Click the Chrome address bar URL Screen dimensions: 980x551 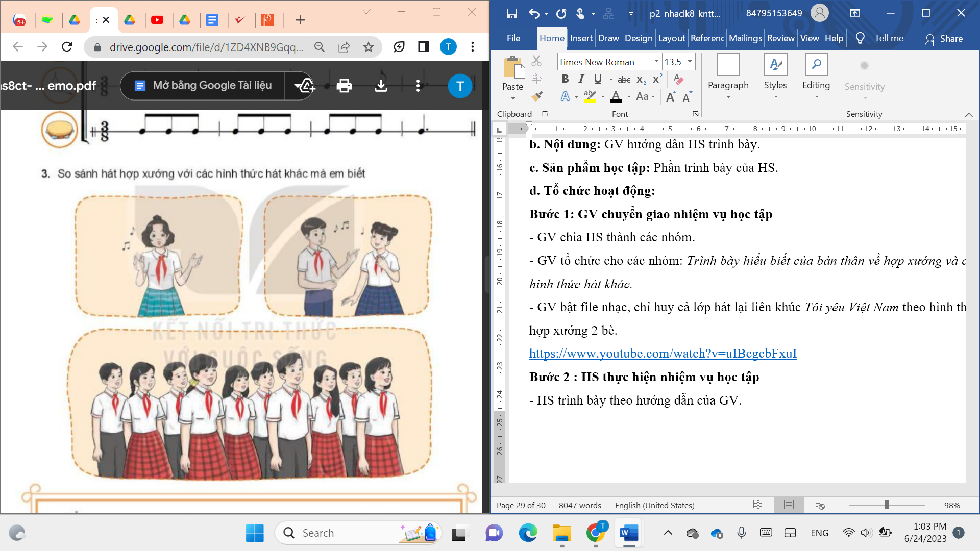pyautogui.click(x=206, y=47)
